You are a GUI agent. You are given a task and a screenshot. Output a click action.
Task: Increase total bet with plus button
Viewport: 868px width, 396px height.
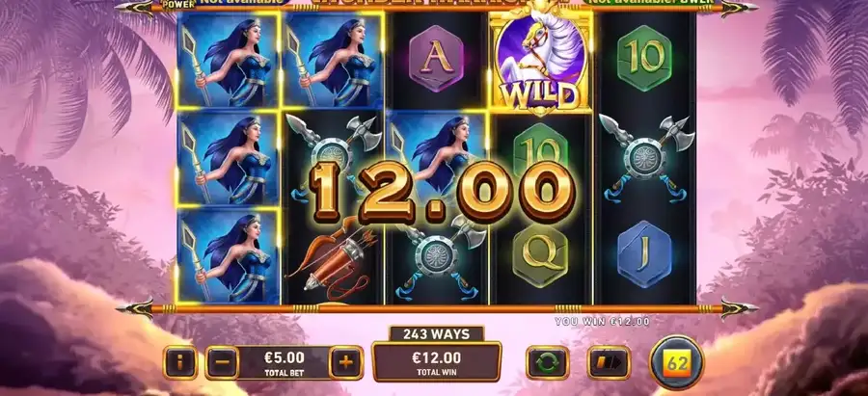click(346, 363)
